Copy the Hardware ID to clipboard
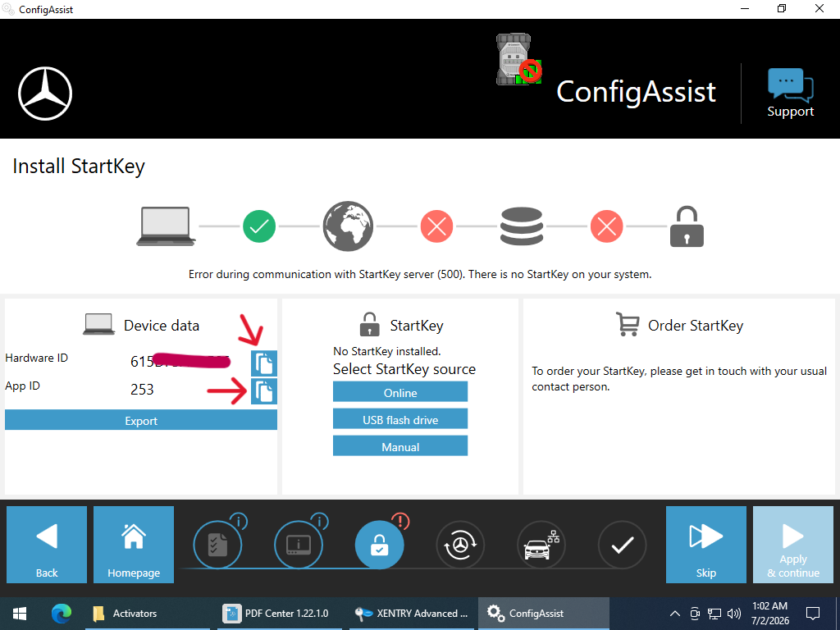Screen dimensions: 840x630 point(264,363)
